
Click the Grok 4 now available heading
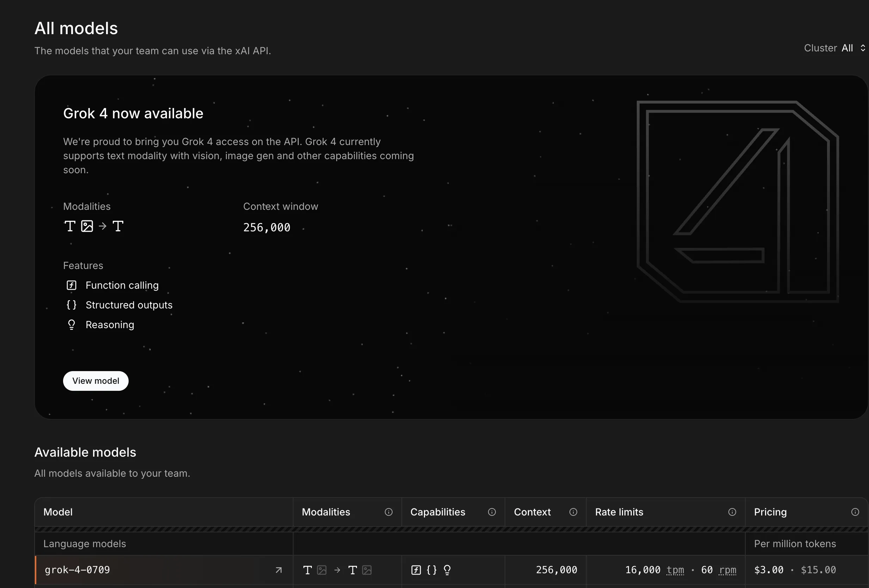click(133, 114)
